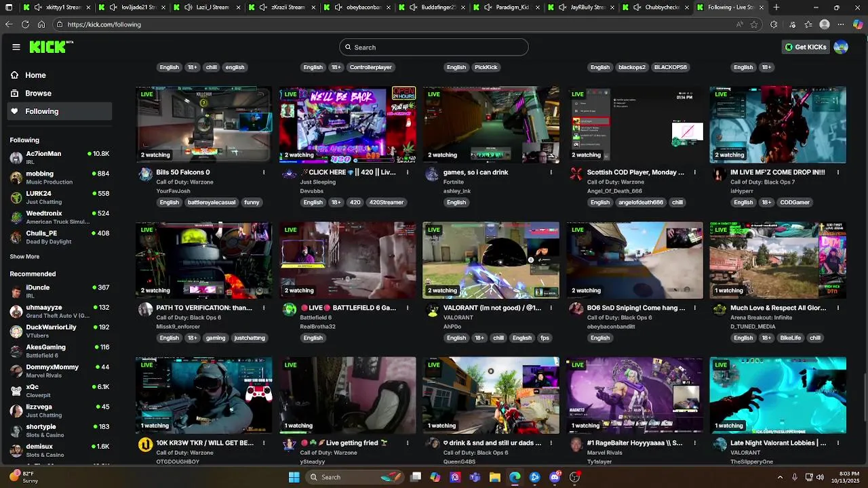Image resolution: width=868 pixels, height=488 pixels.
Task: Click justchatting tag under Missk9_enforcer stream
Action: coord(250,338)
